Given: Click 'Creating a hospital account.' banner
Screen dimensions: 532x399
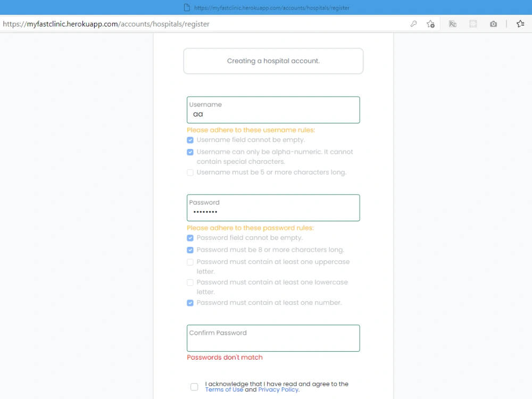Looking at the screenshot, I should pyautogui.click(x=273, y=61).
